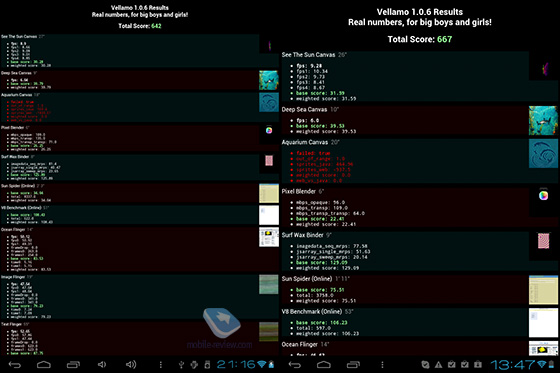The width and height of the screenshot is (560, 373).
Task: Select the Sun Spider (Online) heading in 667 results
Action: coord(307,279)
